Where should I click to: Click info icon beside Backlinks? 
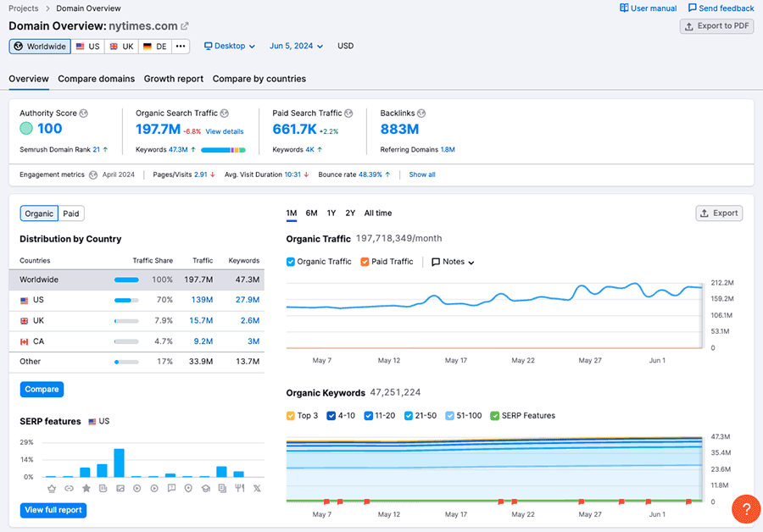pos(421,114)
